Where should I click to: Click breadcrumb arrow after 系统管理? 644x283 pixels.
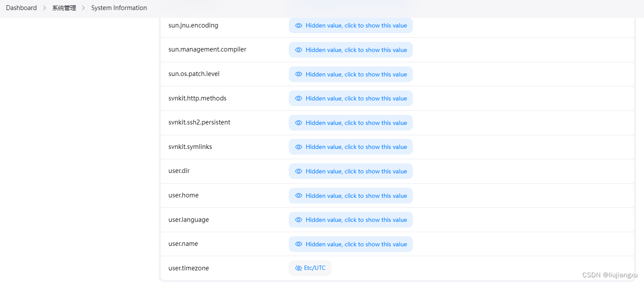[83, 8]
